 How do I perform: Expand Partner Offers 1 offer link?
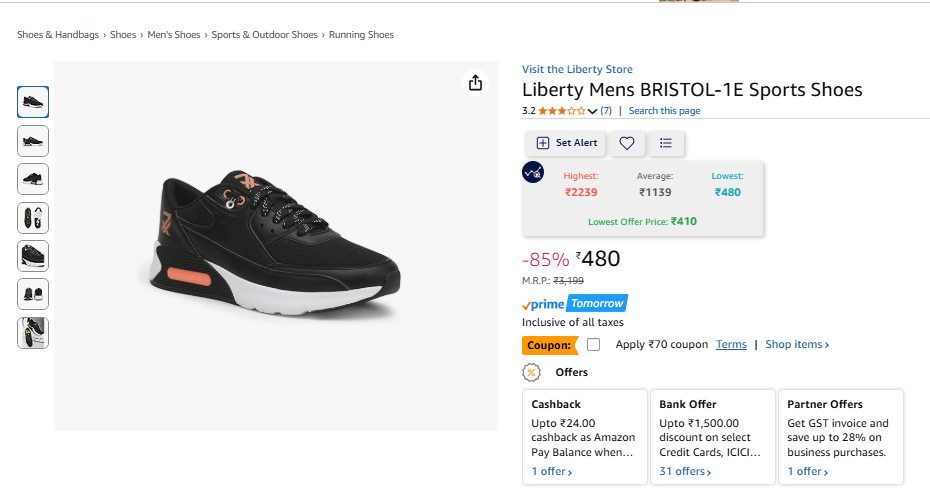(808, 471)
